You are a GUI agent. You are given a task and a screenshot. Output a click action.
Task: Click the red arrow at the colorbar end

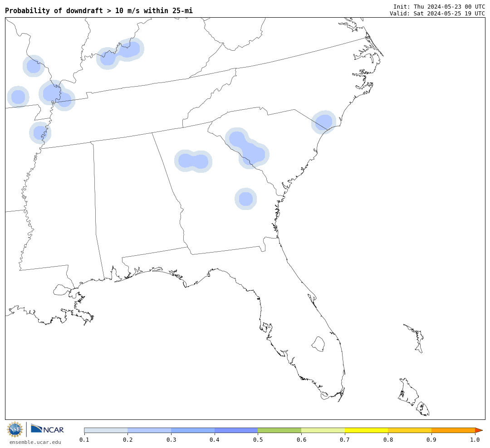479,430
